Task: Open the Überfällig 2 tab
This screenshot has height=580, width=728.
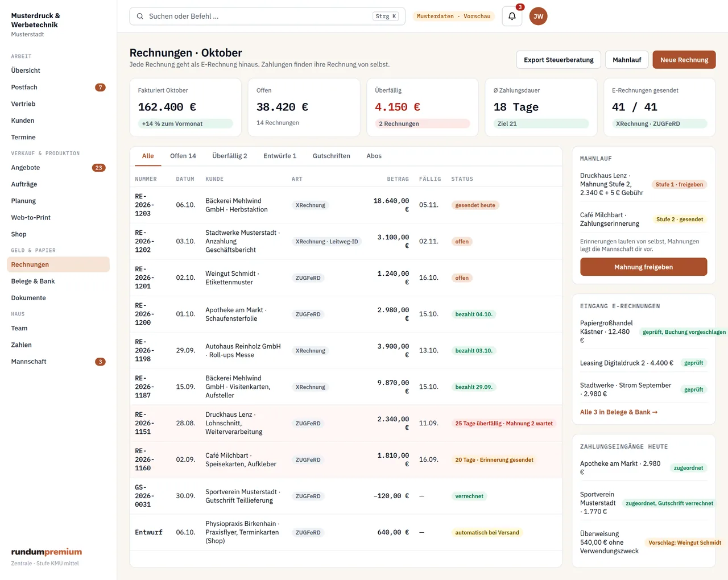Action: [x=230, y=156]
